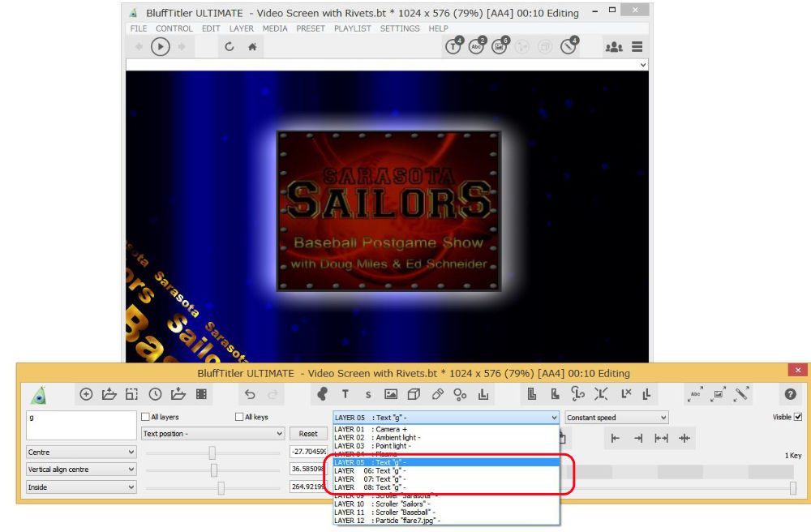Select LAYER 01 : Camera in list
Screen dimensions: 811x532
pos(446,429)
